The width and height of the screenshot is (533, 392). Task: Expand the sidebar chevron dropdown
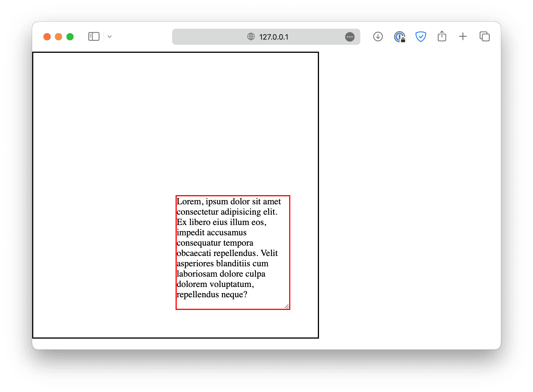pos(110,37)
